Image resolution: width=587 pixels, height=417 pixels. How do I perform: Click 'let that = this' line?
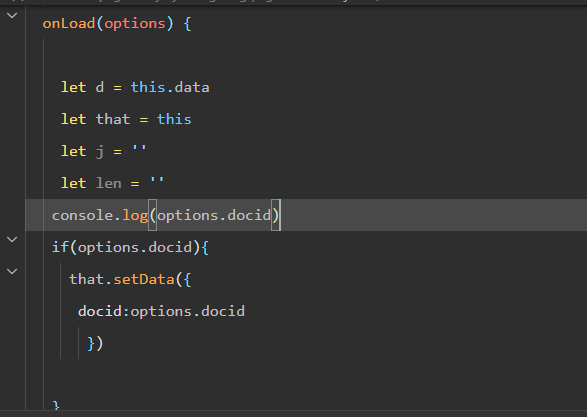click(x=126, y=119)
